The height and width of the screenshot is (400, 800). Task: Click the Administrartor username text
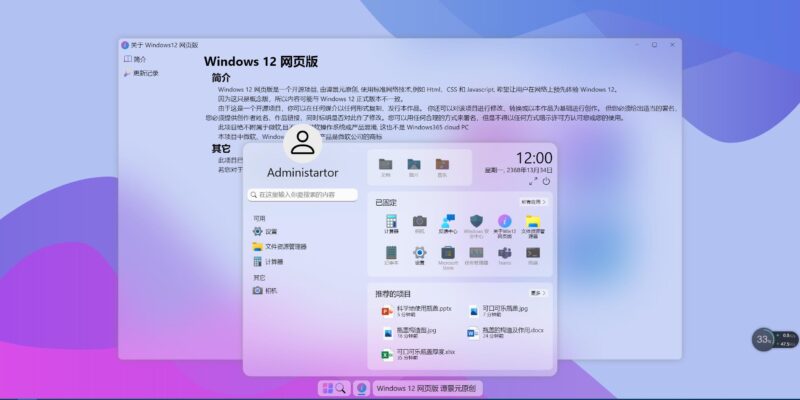pos(303,173)
